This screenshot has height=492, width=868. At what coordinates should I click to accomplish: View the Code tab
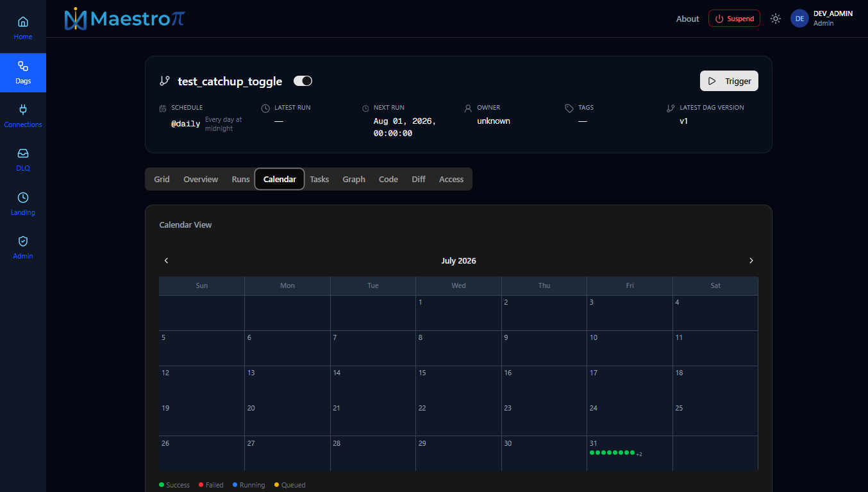pyautogui.click(x=388, y=179)
